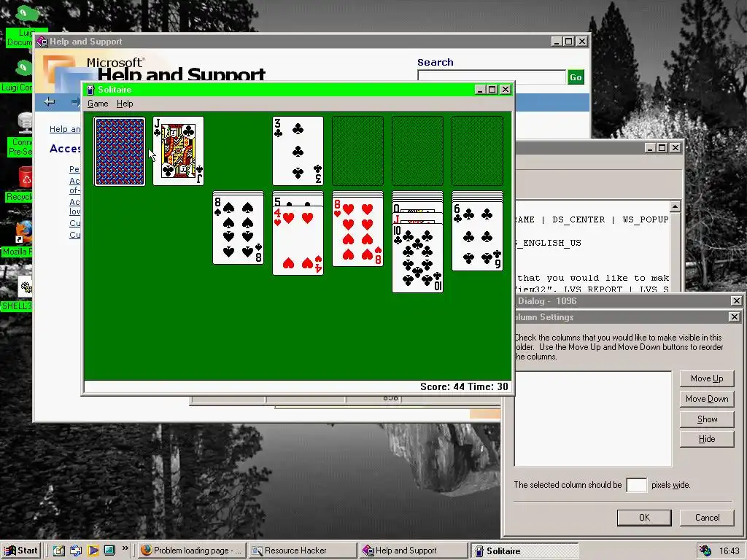Image resolution: width=747 pixels, height=560 pixels.
Task: Focus the Help and Support search field
Action: click(492, 77)
